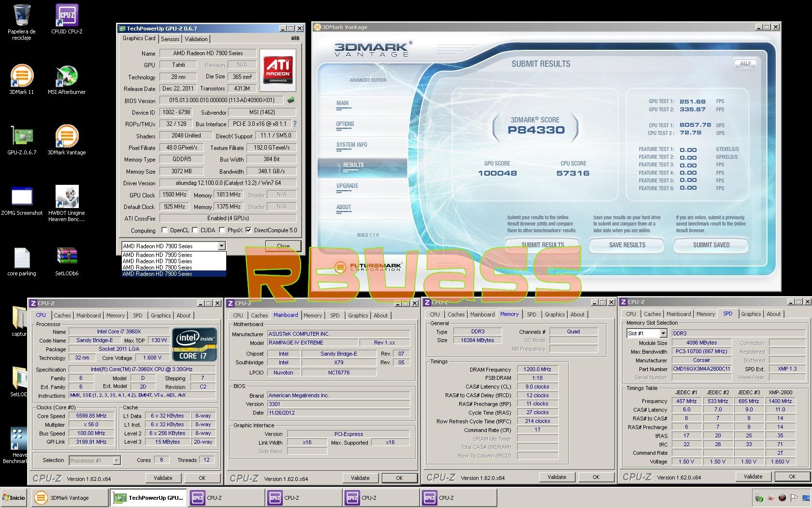Click the first CPU-Z taskbar button

pos(226,497)
